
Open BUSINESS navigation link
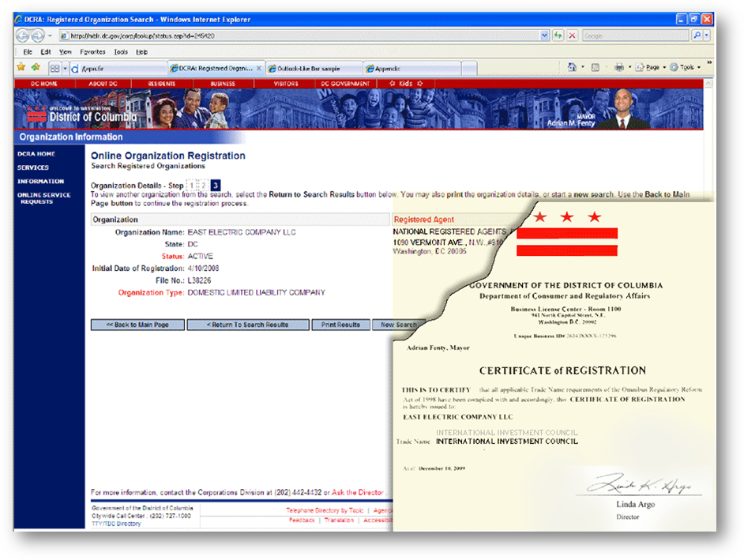[223, 84]
